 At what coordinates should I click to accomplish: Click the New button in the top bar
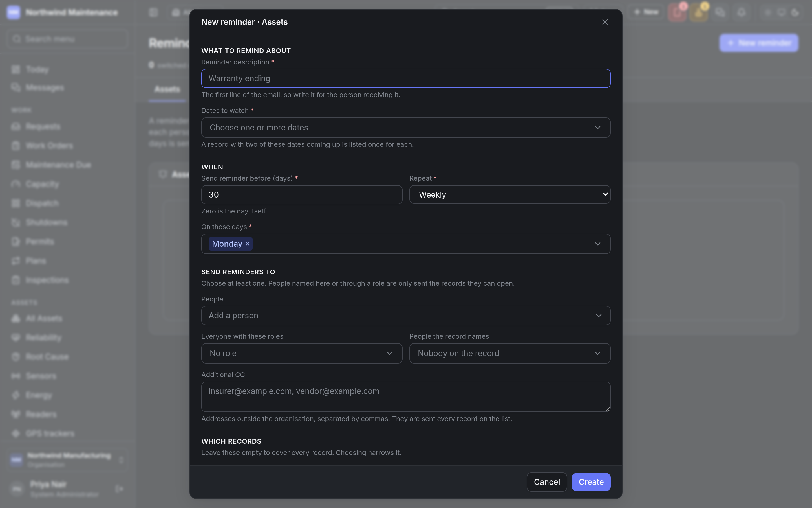(x=646, y=12)
